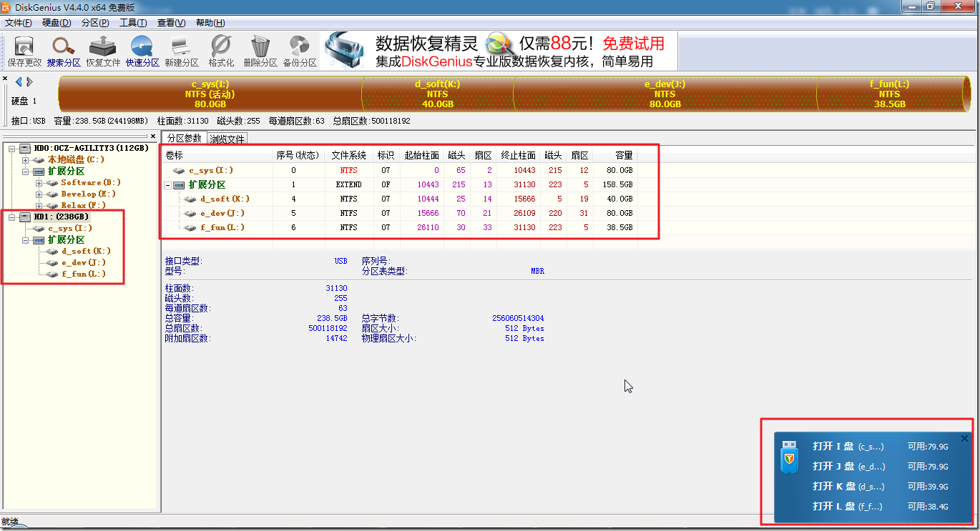Click the 容量 column header
Image resolution: width=980 pixels, height=531 pixels.
pyautogui.click(x=615, y=155)
